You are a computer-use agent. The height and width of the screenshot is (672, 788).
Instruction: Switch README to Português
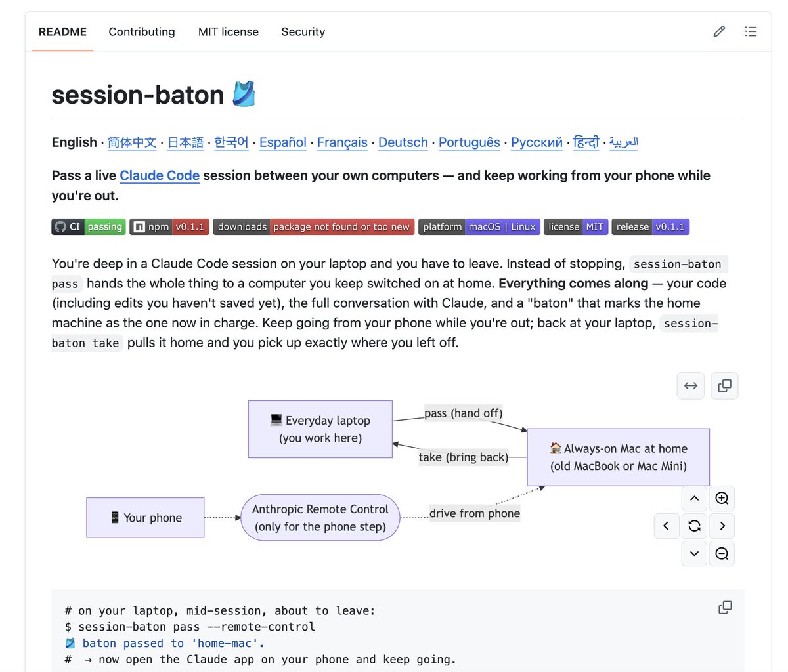(x=470, y=142)
